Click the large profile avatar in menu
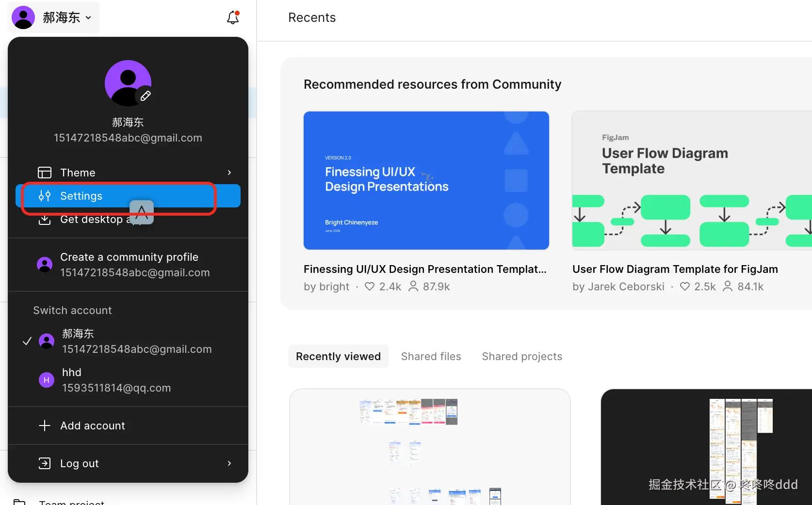The height and width of the screenshot is (505, 812). coord(128,83)
